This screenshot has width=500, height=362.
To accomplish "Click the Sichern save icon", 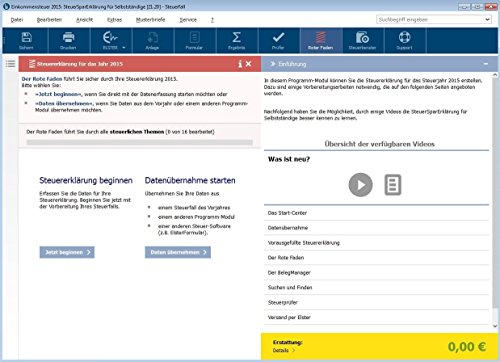I will 26,37.
